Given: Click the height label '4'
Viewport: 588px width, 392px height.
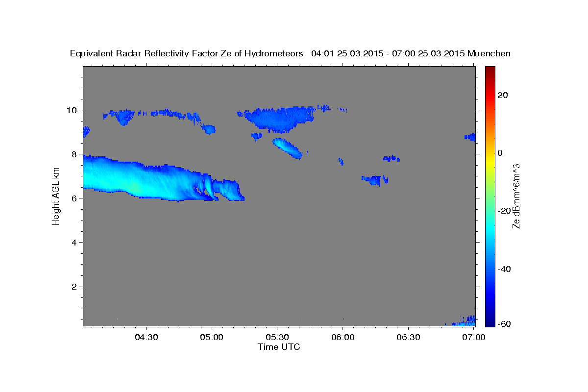Looking at the screenshot, I should coord(73,242).
